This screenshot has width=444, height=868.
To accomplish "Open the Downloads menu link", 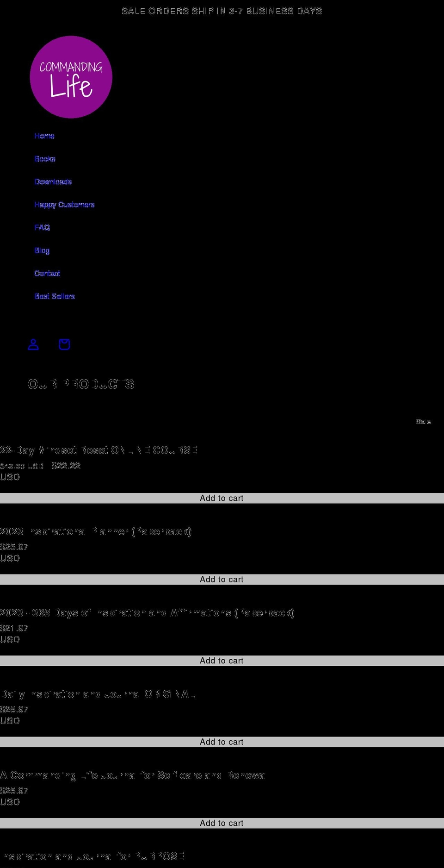I will tap(53, 181).
